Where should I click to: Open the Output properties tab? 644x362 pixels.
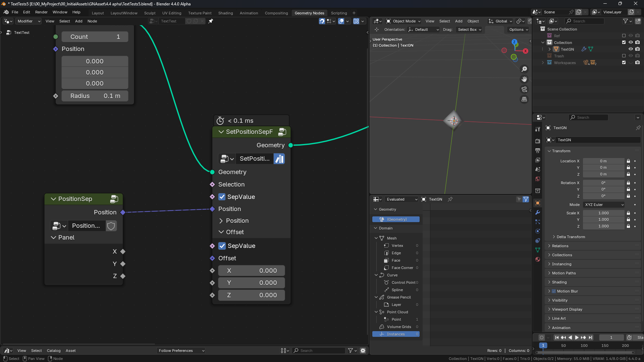pos(538,151)
